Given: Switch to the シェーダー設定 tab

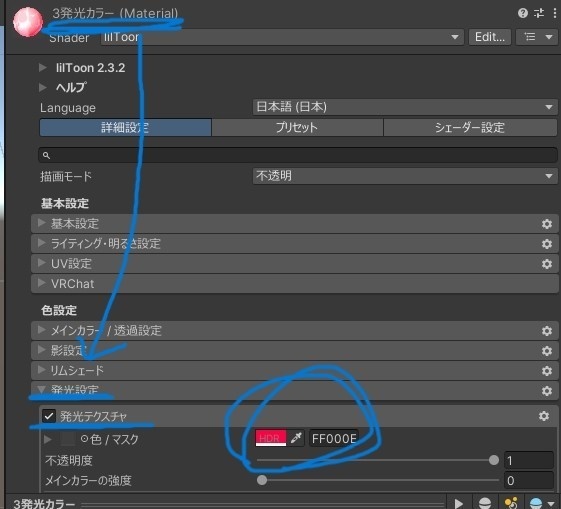Looking at the screenshot, I should coord(470,127).
